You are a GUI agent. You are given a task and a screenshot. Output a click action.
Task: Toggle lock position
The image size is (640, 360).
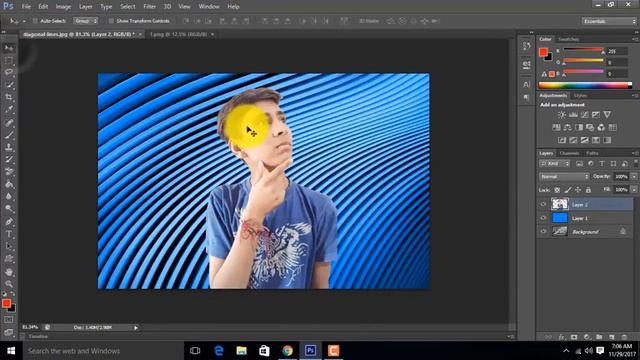[x=578, y=190]
